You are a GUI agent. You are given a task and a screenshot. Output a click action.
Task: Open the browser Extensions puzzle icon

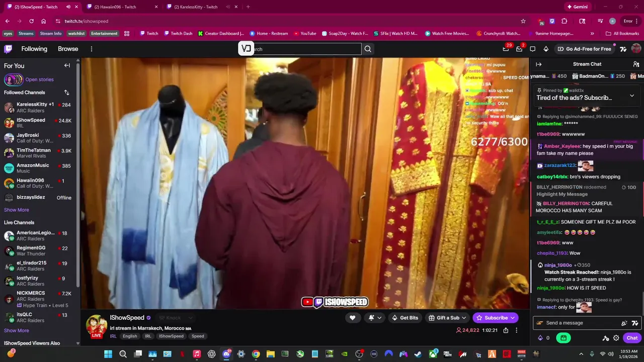(565, 21)
